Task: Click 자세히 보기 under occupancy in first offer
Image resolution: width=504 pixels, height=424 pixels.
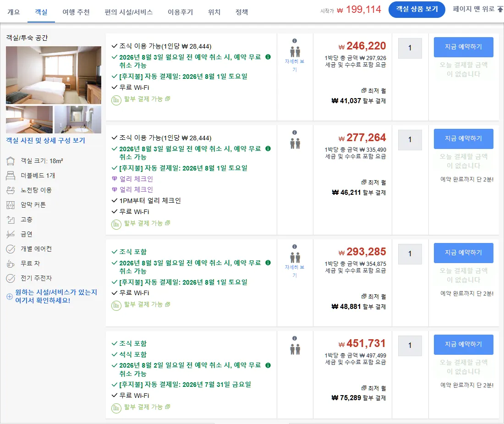Action: pyautogui.click(x=295, y=65)
